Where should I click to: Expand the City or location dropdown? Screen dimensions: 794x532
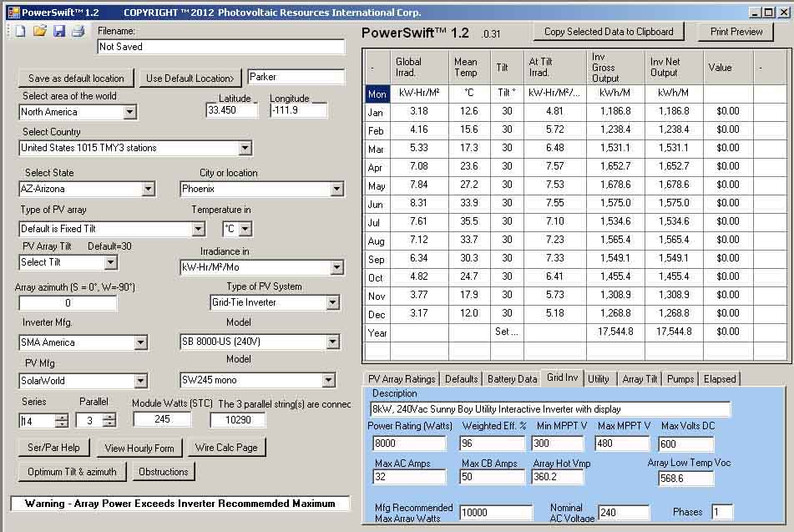point(336,189)
